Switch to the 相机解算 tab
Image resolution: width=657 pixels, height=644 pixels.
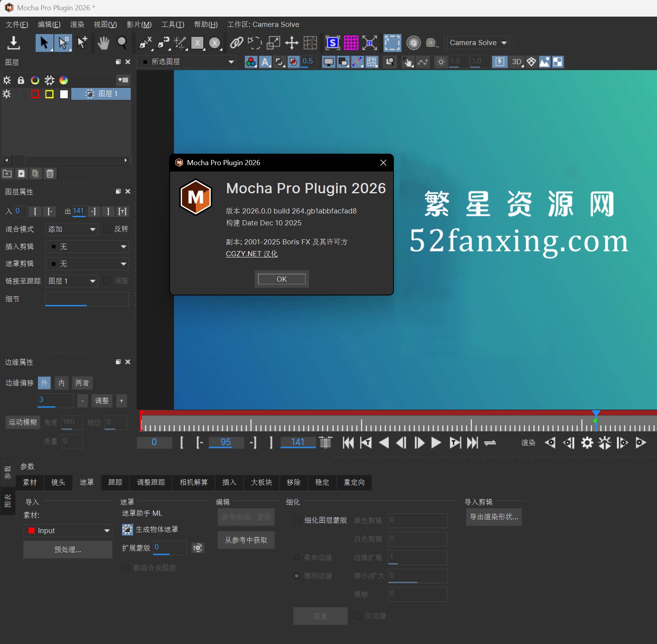tap(194, 482)
